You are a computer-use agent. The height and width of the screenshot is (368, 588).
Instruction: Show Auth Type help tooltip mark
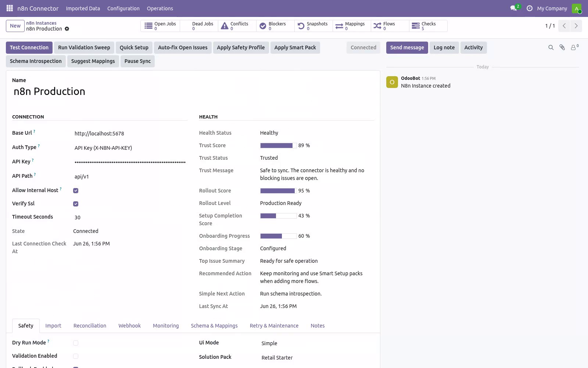(x=39, y=146)
